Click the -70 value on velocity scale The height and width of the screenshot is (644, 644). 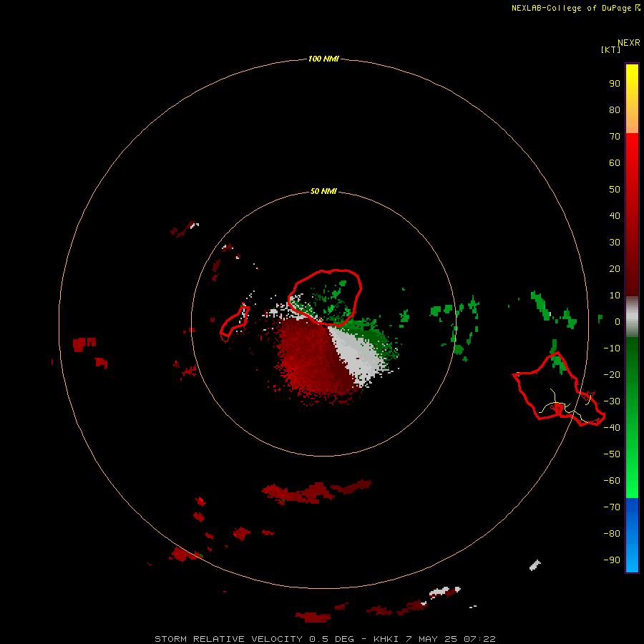(x=612, y=507)
